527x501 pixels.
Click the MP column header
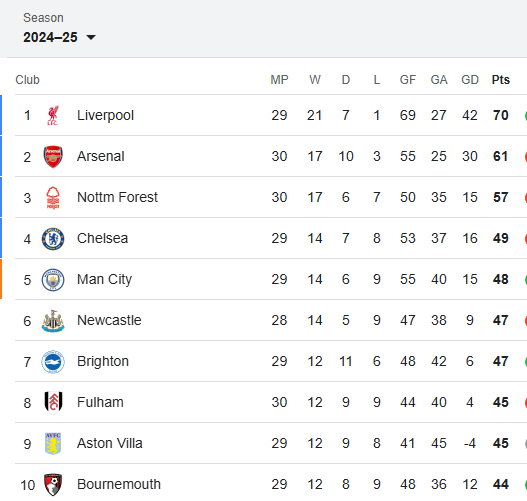point(279,80)
